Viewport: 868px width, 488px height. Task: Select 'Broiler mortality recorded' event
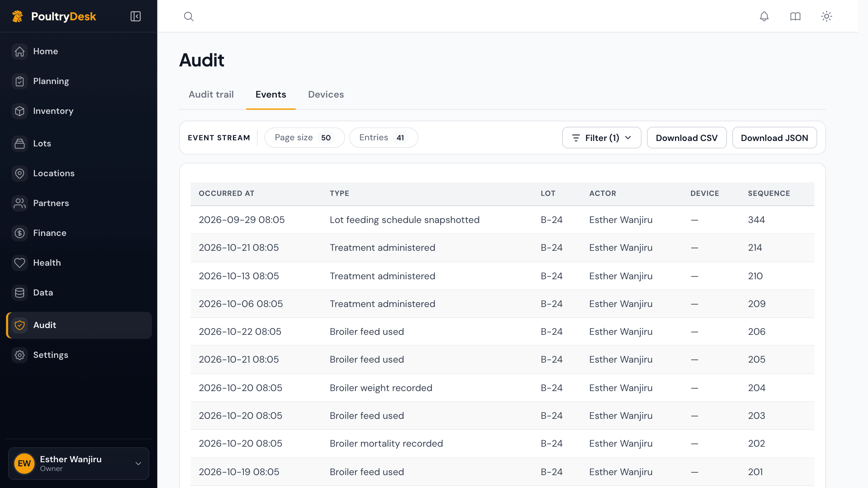click(386, 444)
